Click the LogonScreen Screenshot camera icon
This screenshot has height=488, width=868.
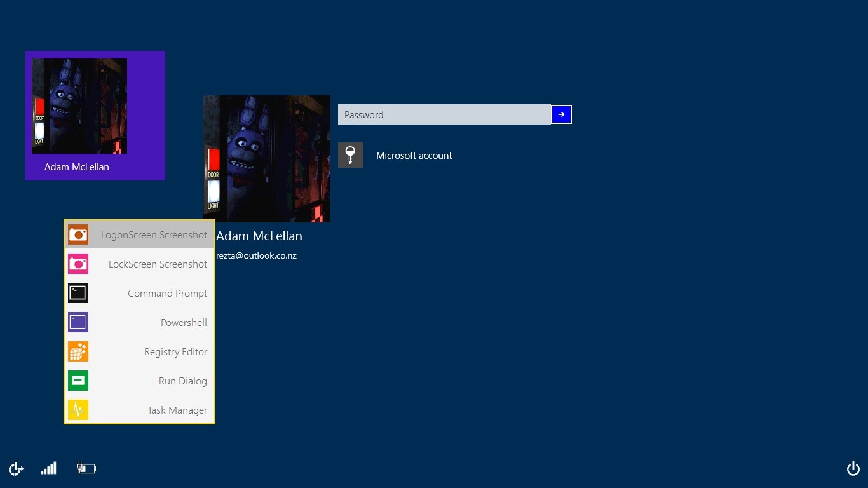[x=78, y=234]
